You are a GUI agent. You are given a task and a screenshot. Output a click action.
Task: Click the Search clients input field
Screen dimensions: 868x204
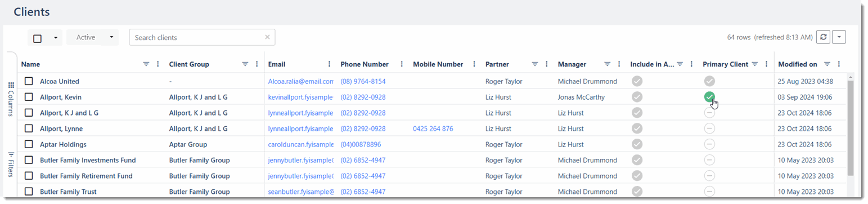pos(198,37)
